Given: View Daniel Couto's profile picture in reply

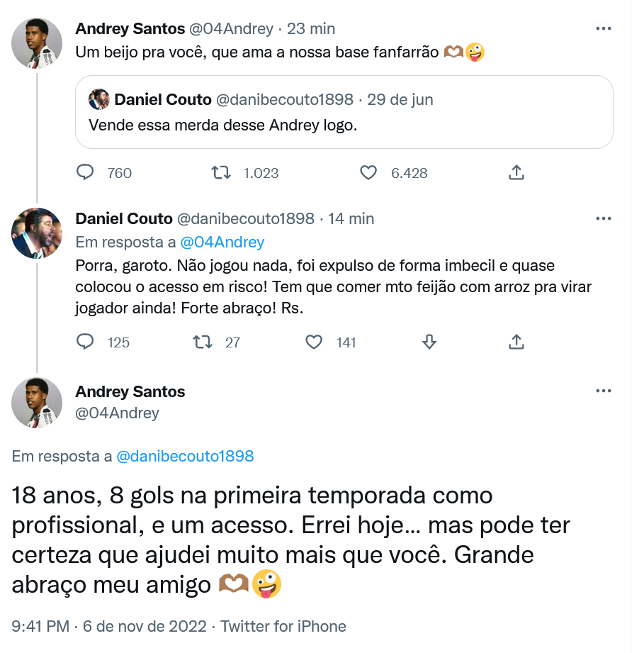Looking at the screenshot, I should tap(37, 233).
